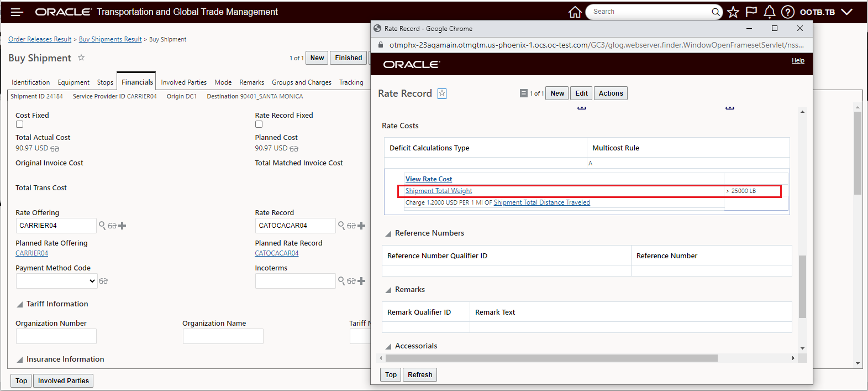
Task: Collapse the Insurance Information section
Action: pos(20,360)
